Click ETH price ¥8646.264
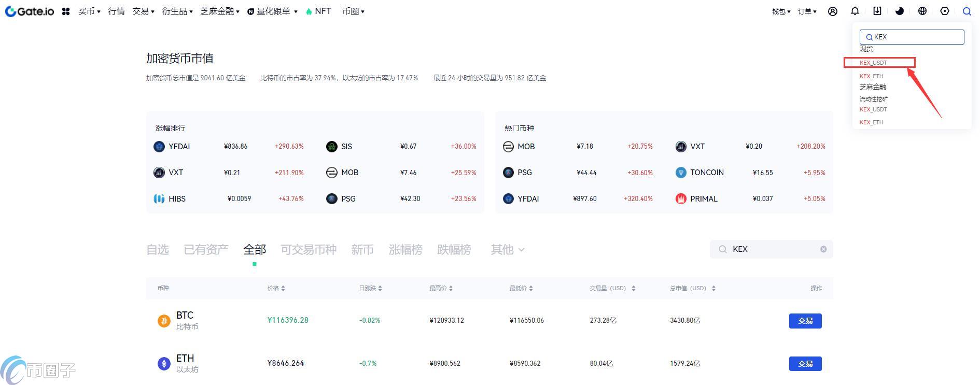Viewport: 980px width, 385px height. pyautogui.click(x=286, y=363)
